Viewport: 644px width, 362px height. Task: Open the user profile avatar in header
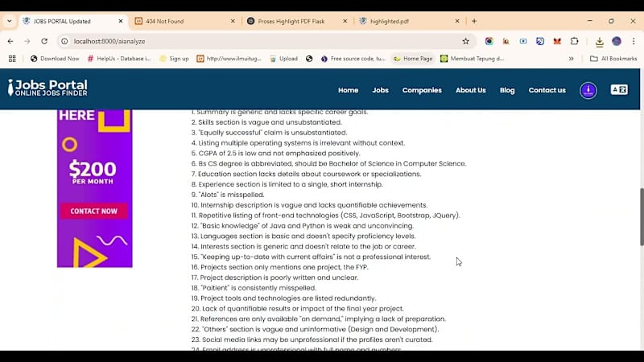click(588, 90)
